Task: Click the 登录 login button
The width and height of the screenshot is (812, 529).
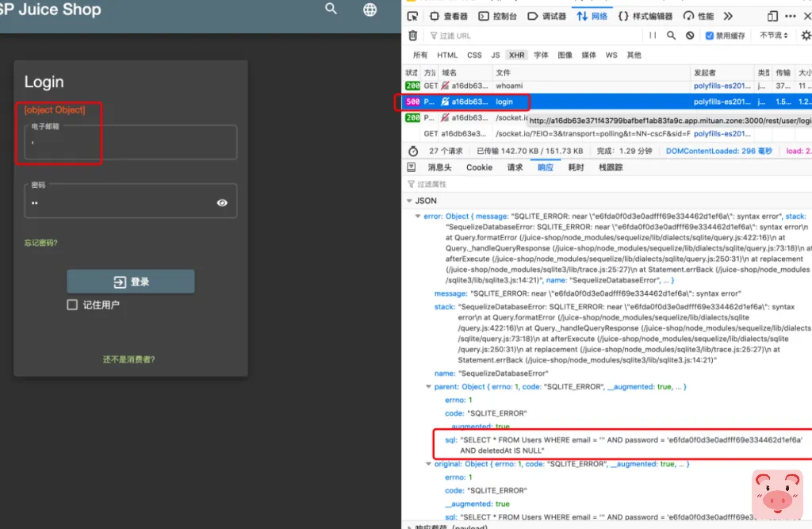Action: tap(131, 282)
